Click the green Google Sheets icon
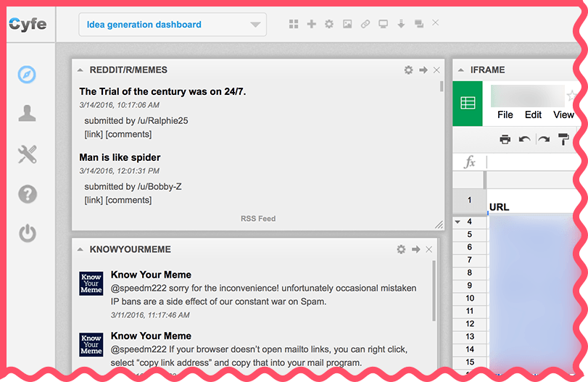Viewport: 588px width, 382px height. pos(468,103)
